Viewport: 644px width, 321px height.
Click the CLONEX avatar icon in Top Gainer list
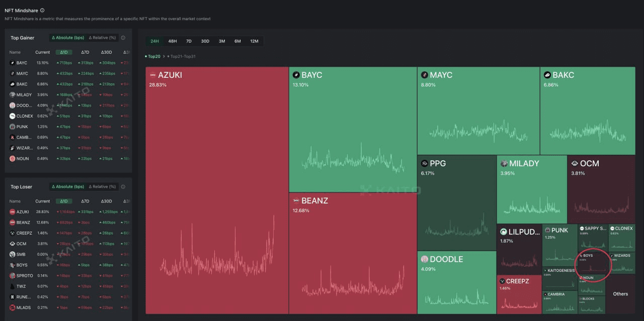point(12,116)
